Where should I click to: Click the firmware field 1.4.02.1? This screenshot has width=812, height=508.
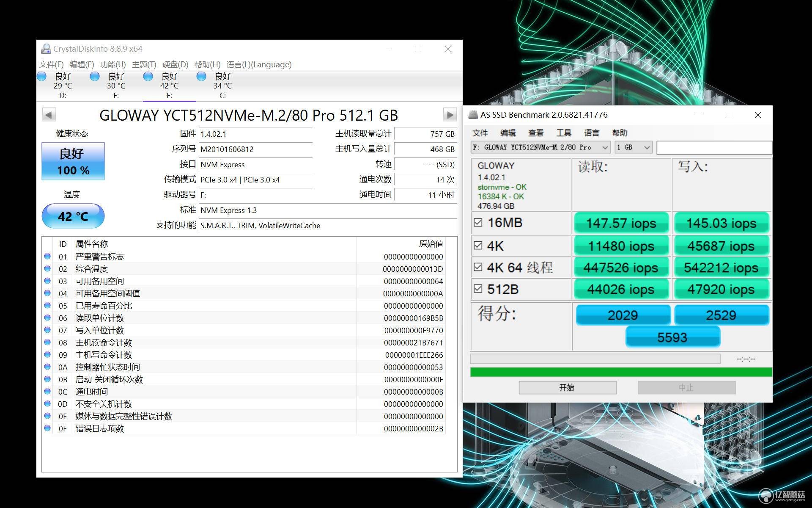point(255,134)
